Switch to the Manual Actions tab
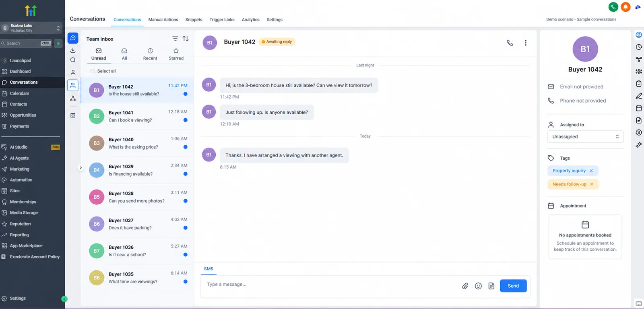Screen dimensions: 644x309 [163, 20]
